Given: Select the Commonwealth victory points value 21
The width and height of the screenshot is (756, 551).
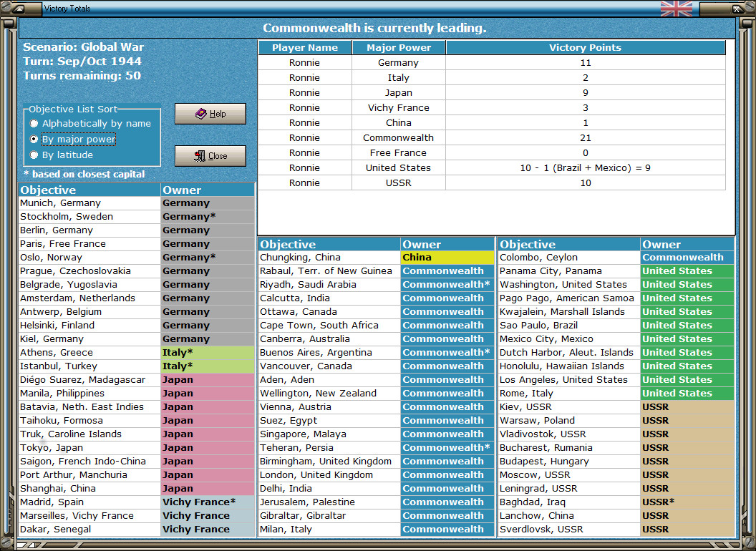Looking at the screenshot, I should (586, 138).
